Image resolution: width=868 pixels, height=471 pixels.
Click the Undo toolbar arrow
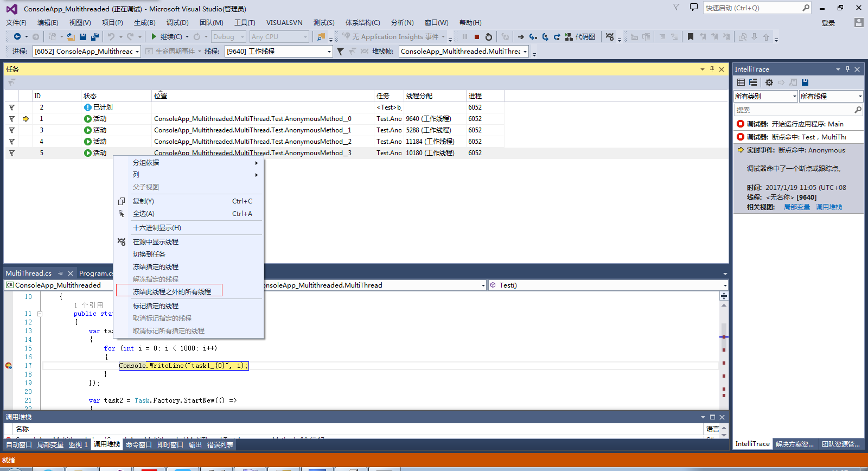click(x=111, y=36)
